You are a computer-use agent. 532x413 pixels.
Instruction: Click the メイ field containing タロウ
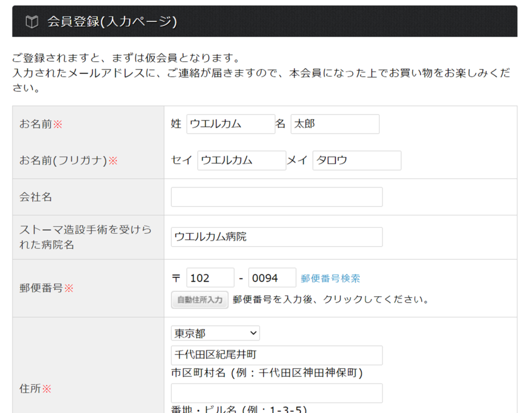point(356,161)
